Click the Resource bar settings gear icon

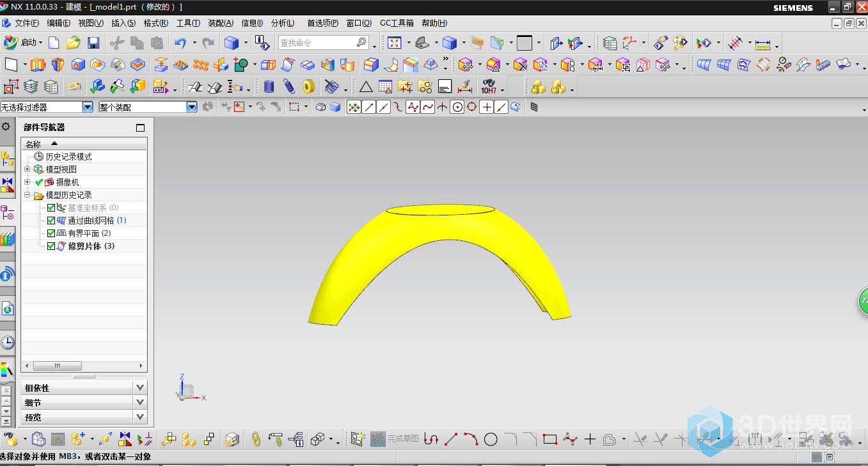coord(6,127)
